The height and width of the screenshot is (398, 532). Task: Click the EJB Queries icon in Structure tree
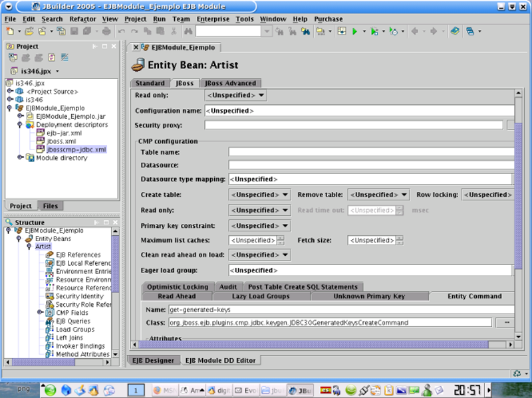point(50,321)
